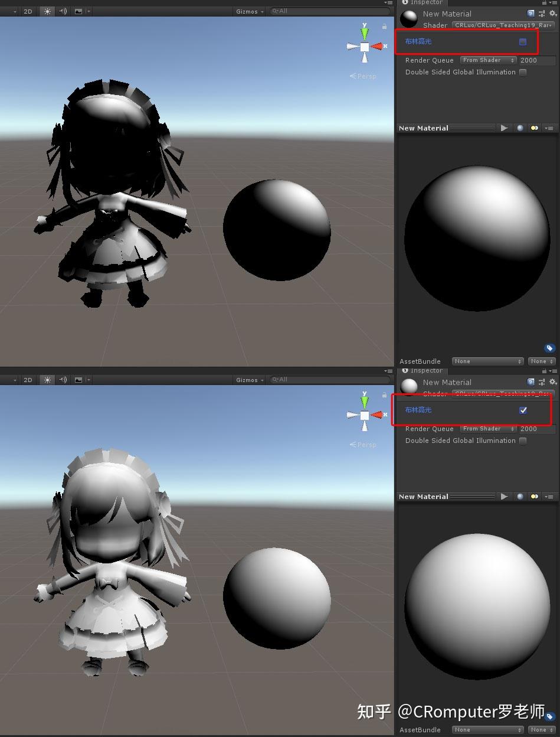
Task: Disable the checked 布林高光 option
Action: coord(523,410)
